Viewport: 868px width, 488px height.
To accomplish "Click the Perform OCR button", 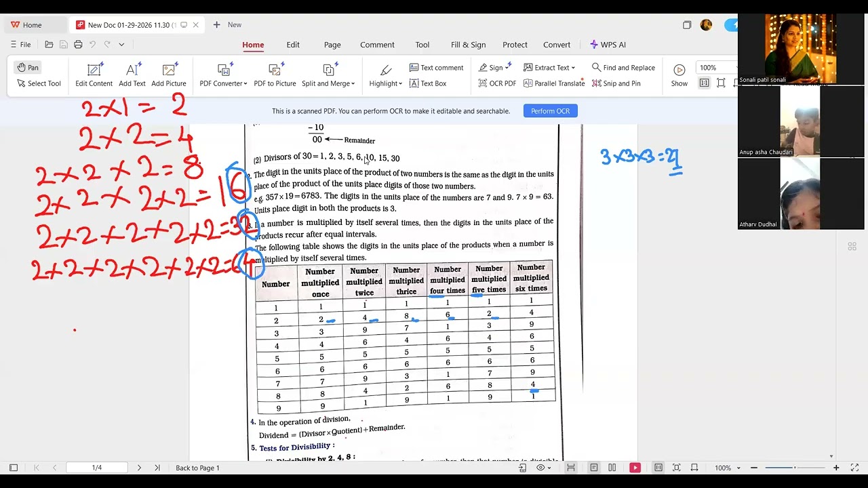I will click(x=550, y=111).
